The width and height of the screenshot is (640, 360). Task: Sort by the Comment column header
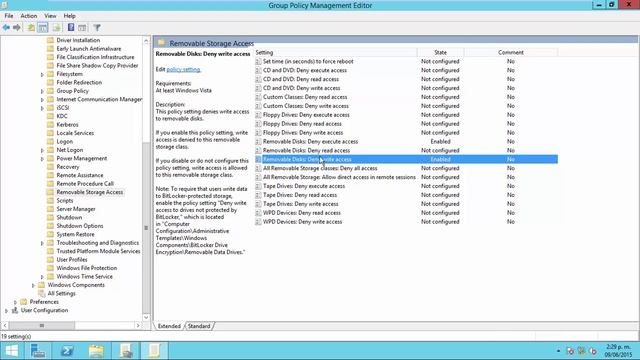coord(511,52)
